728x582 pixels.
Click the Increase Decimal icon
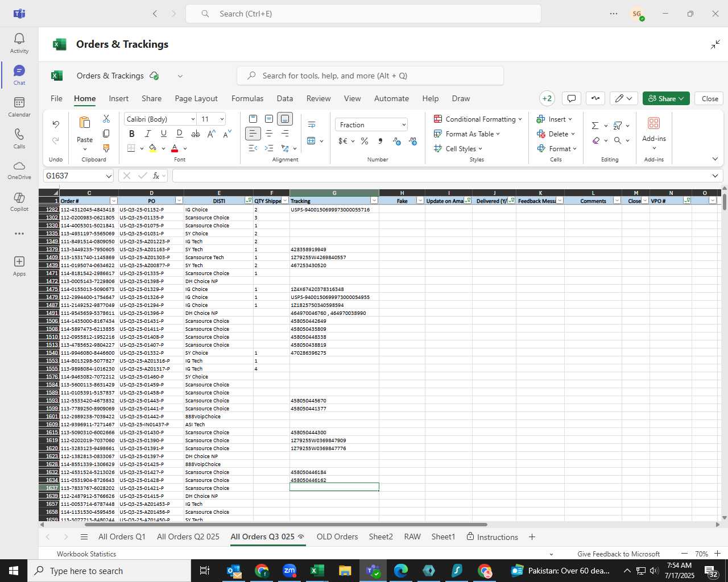[x=396, y=141]
